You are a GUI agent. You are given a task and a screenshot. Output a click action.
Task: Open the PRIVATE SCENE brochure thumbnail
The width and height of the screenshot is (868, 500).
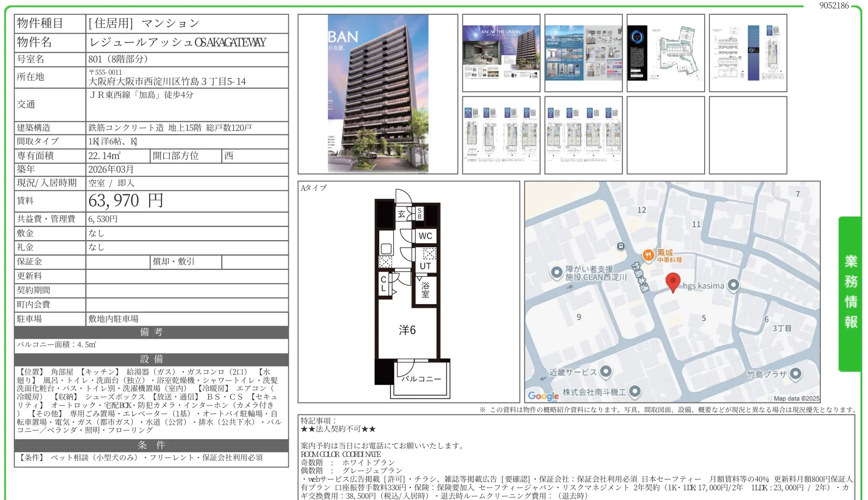(583, 52)
